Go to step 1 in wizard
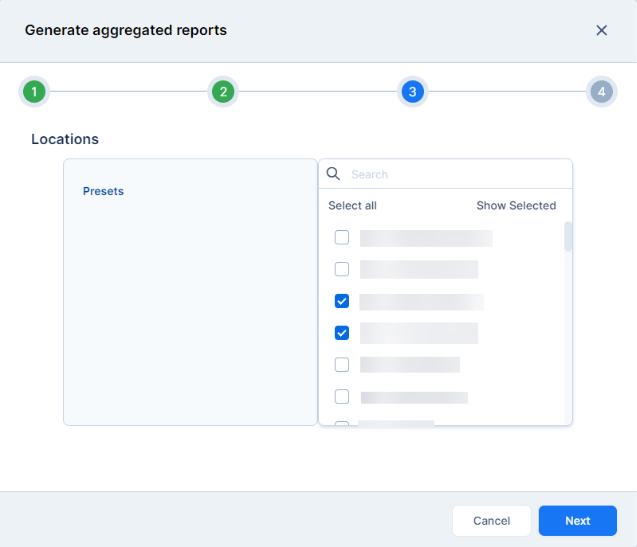Image resolution: width=637 pixels, height=547 pixels. (x=34, y=92)
